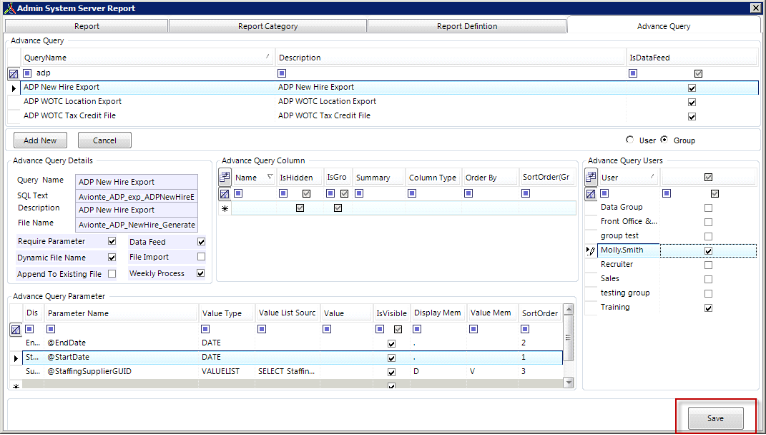Click the SQL Text input field
The height and width of the screenshot is (435, 766).
[x=137, y=196]
